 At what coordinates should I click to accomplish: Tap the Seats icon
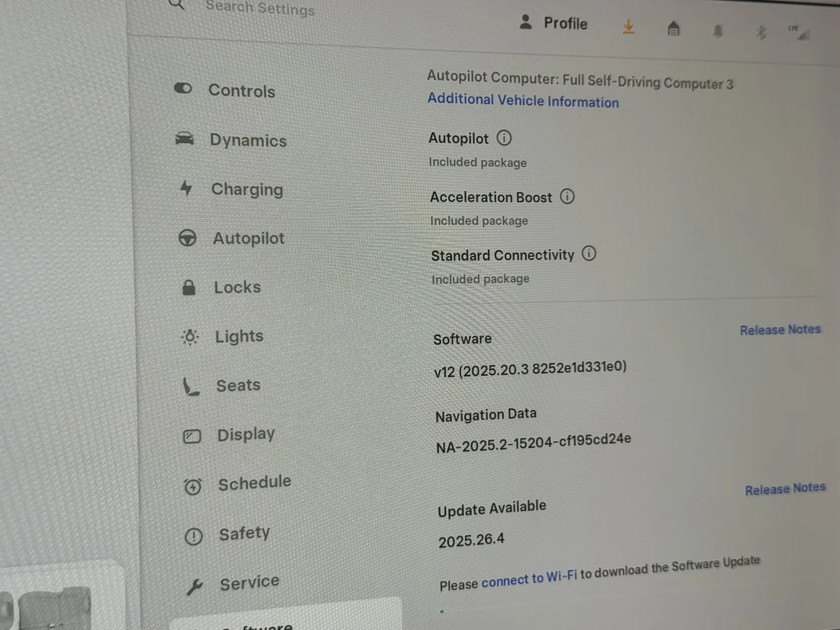191,387
